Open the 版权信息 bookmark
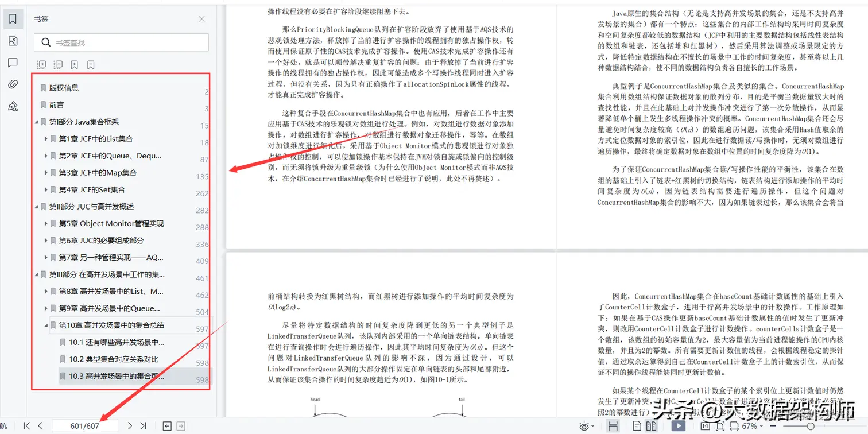 [64, 88]
